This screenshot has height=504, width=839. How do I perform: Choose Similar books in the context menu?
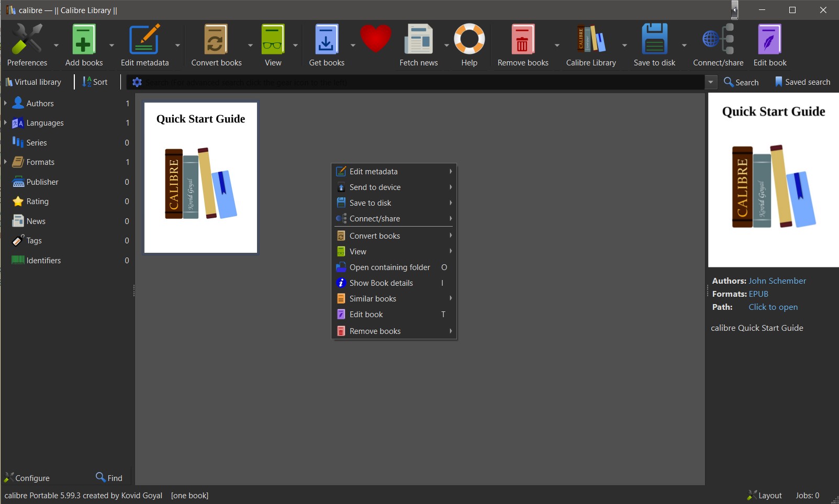pos(394,299)
